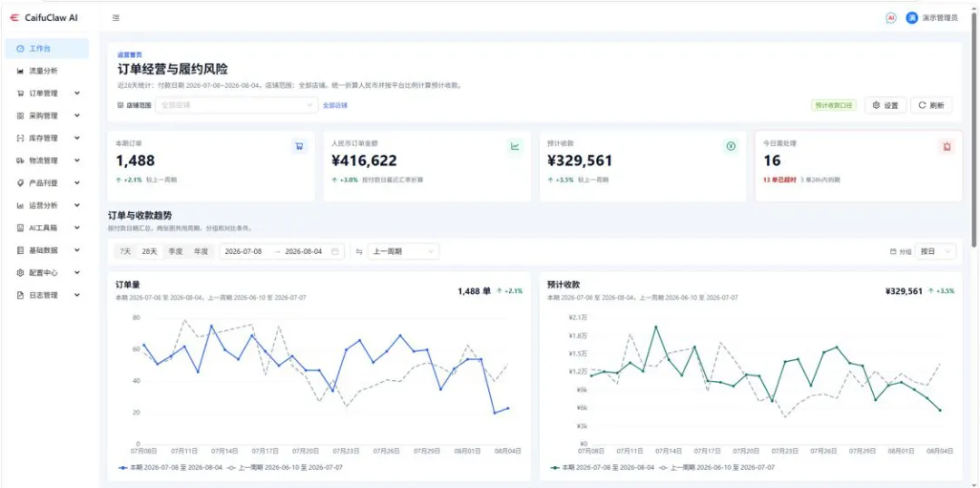Screen dimensions: 980x488
Task: Click the 刷新 refresh button
Action: point(931,105)
